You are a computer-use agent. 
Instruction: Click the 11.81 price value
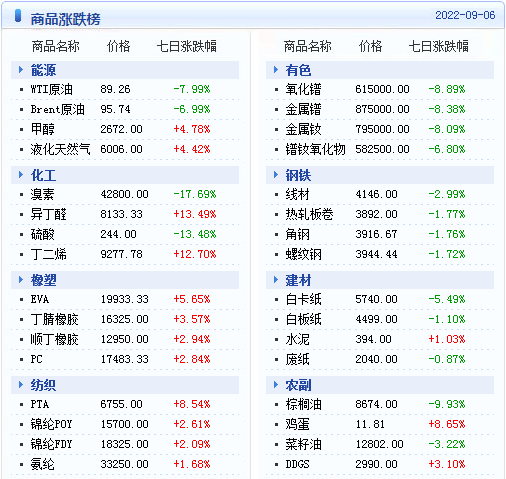(370, 424)
